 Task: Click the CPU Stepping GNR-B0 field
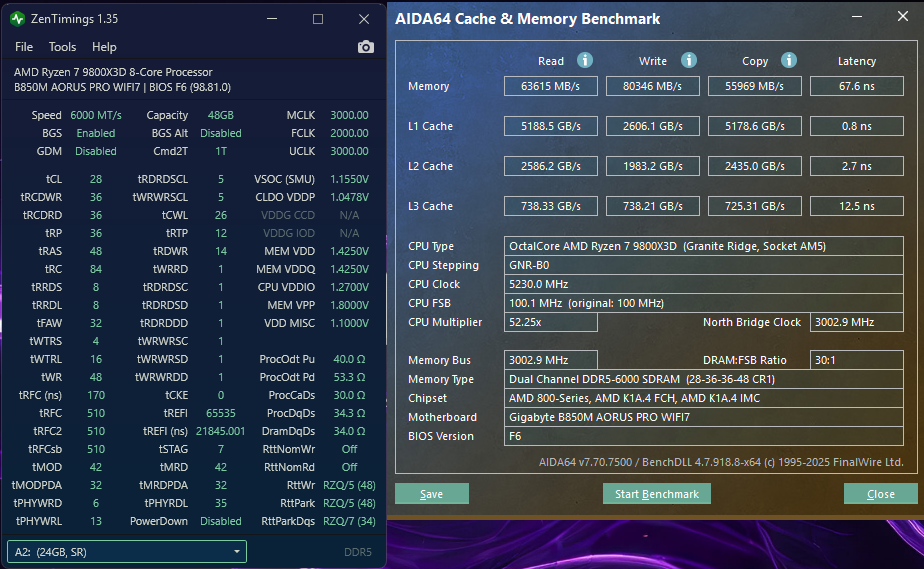pyautogui.click(x=704, y=265)
